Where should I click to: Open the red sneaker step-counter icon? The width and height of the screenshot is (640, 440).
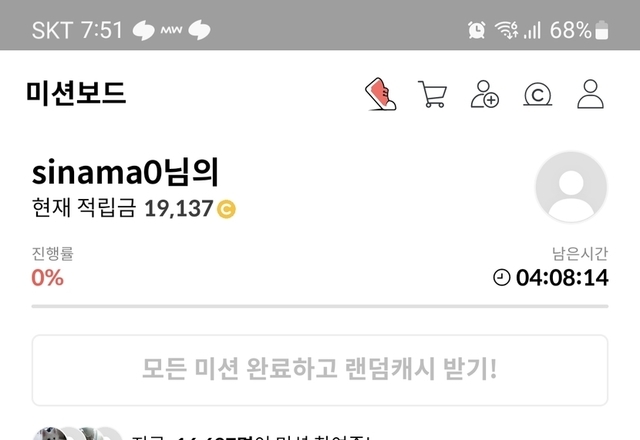tap(380, 94)
